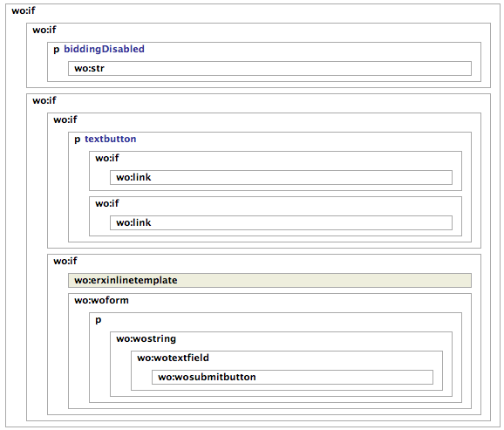Select the biddingDisabled class name

(x=104, y=49)
